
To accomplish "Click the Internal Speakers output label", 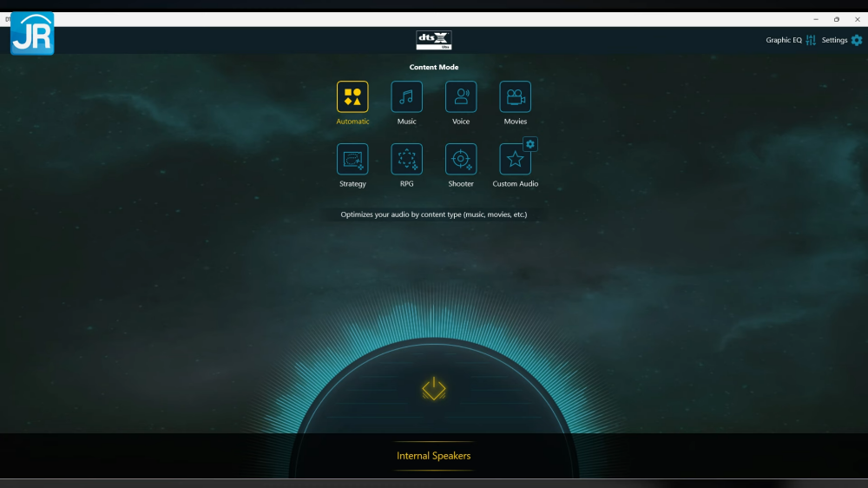I will click(x=434, y=456).
